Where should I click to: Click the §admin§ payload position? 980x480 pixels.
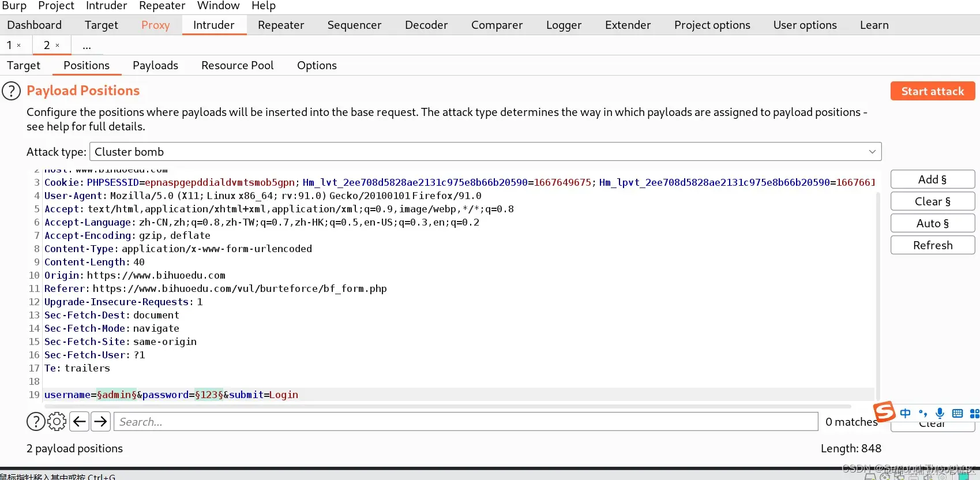click(x=117, y=395)
